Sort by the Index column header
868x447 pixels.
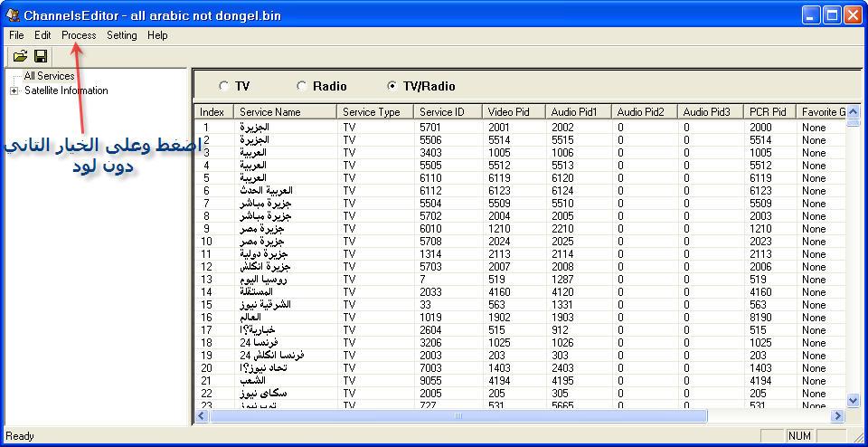[x=213, y=112]
